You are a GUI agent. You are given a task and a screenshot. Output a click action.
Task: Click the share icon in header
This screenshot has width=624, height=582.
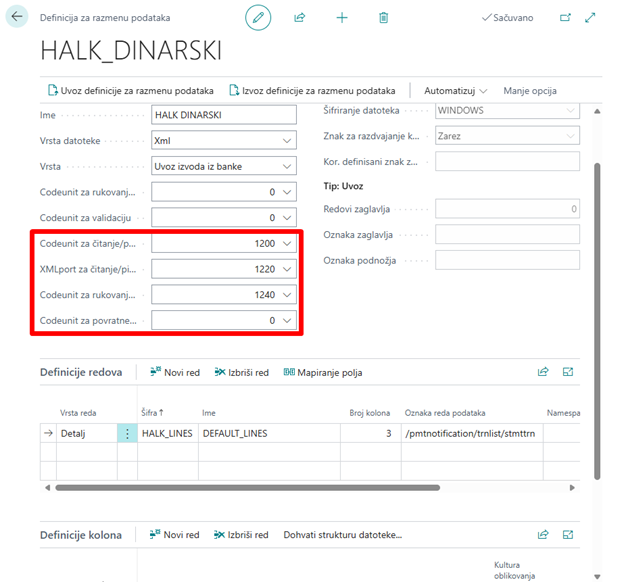pyautogui.click(x=300, y=18)
